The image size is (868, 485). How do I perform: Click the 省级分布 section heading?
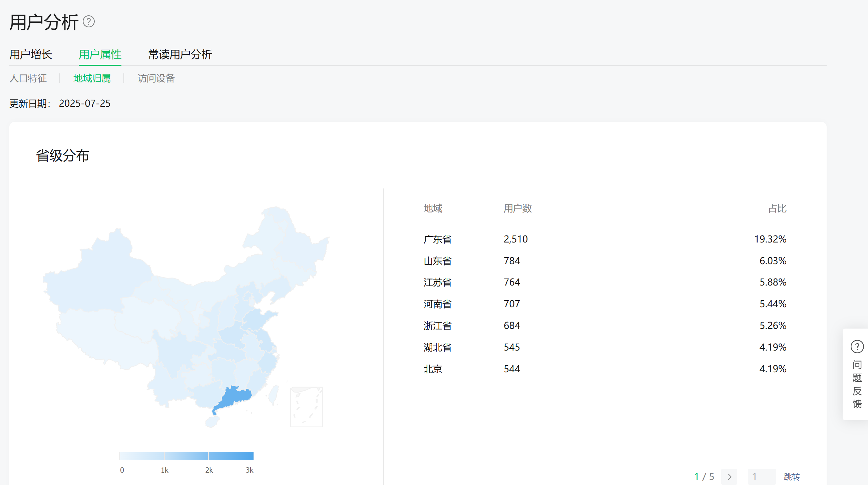(62, 156)
